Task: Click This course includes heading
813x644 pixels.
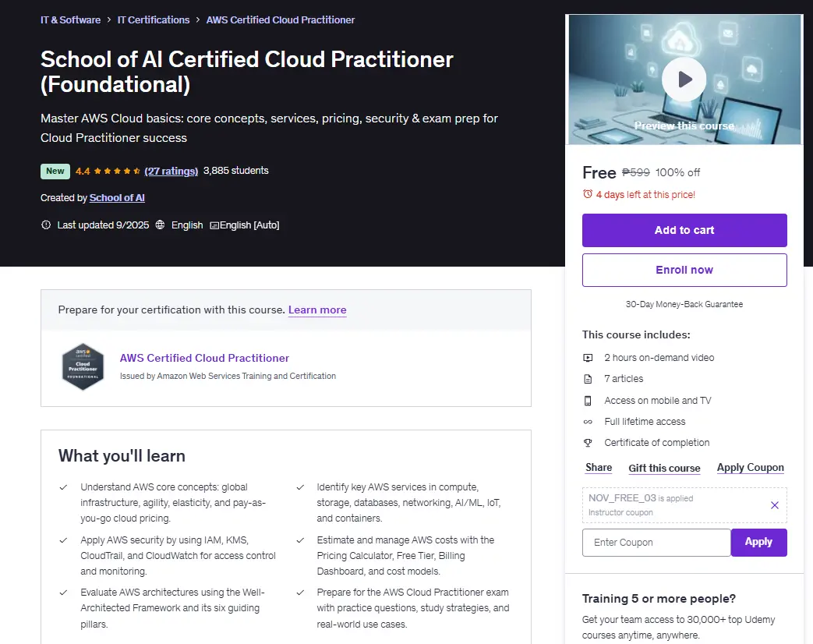Action: click(636, 335)
